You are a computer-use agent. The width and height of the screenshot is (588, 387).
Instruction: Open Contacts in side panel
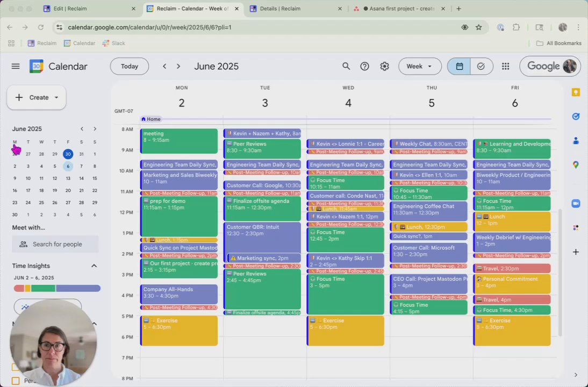[576, 141]
